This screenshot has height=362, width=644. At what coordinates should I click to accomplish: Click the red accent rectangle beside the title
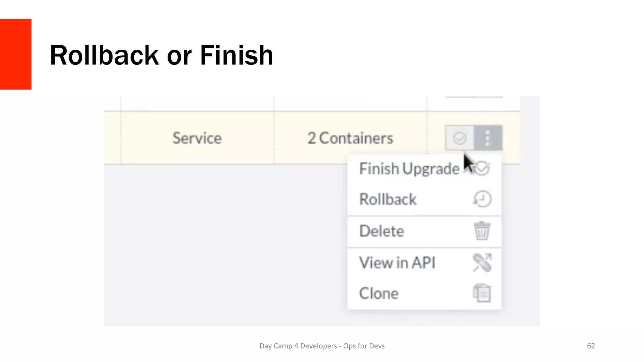(16, 54)
